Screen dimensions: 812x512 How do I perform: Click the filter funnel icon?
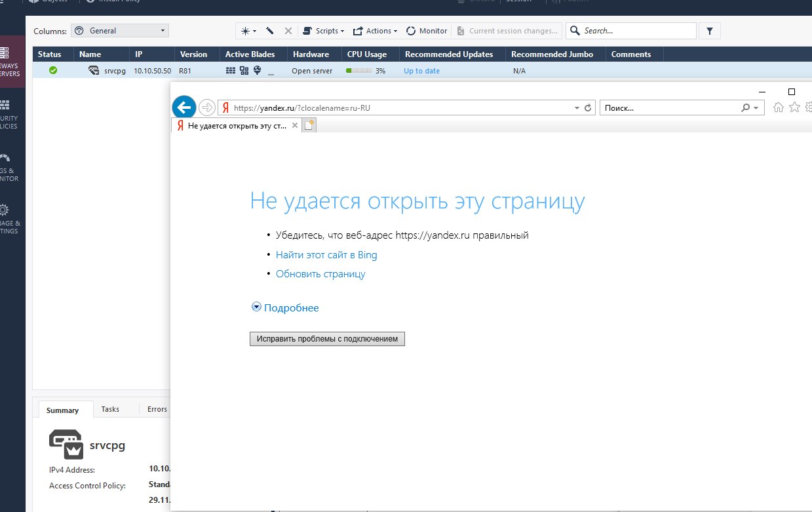[710, 31]
